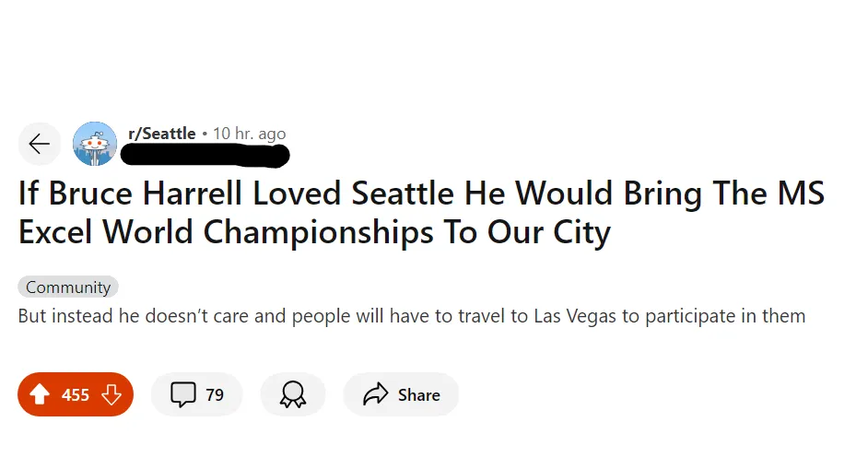Filter by the Community flair tag
The width and height of the screenshot is (868, 457).
pos(68,287)
